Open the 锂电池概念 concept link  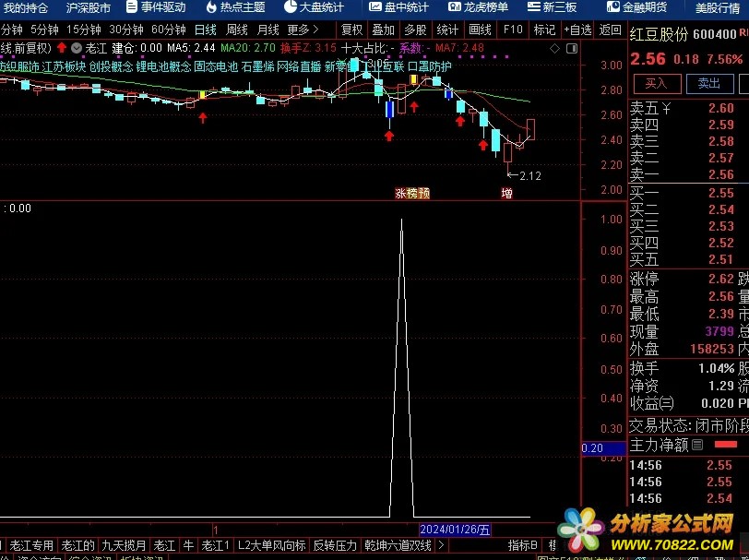pos(164,66)
